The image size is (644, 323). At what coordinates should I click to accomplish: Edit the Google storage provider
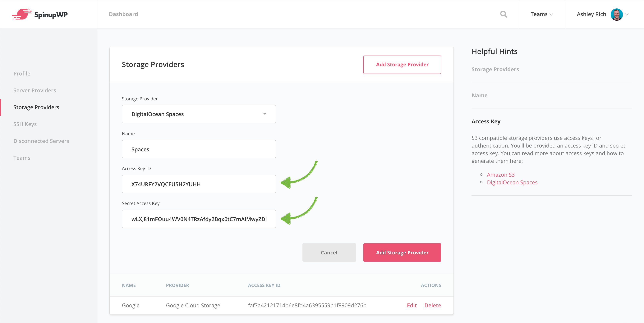pyautogui.click(x=412, y=305)
